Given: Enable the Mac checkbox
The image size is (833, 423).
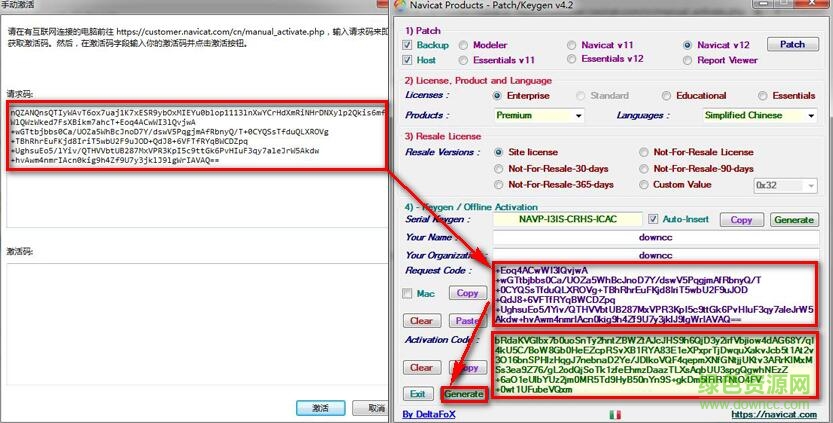Looking at the screenshot, I should (x=408, y=293).
